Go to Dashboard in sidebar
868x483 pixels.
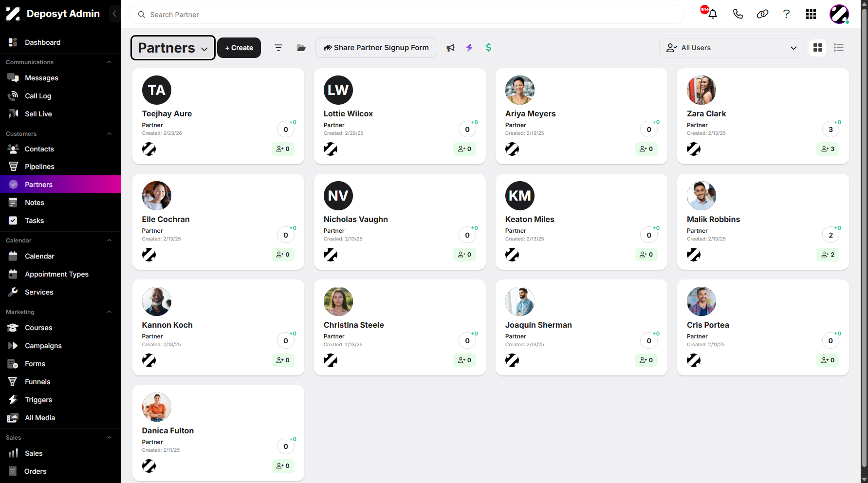coord(60,42)
